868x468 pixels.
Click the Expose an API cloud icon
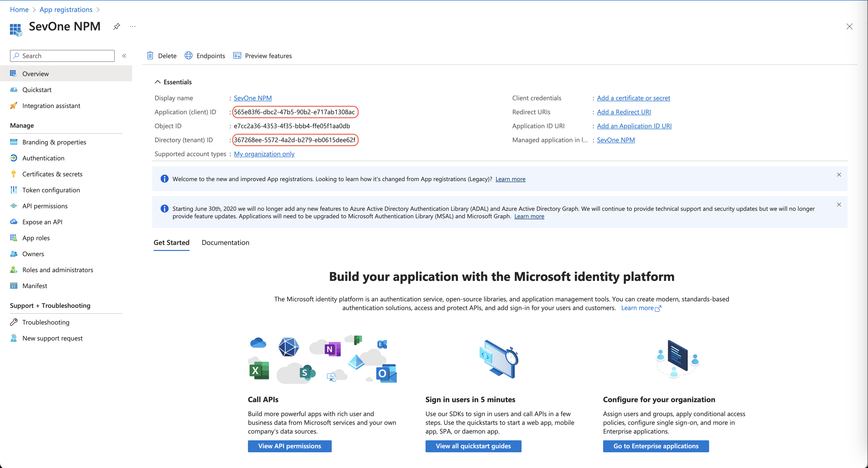(x=13, y=222)
